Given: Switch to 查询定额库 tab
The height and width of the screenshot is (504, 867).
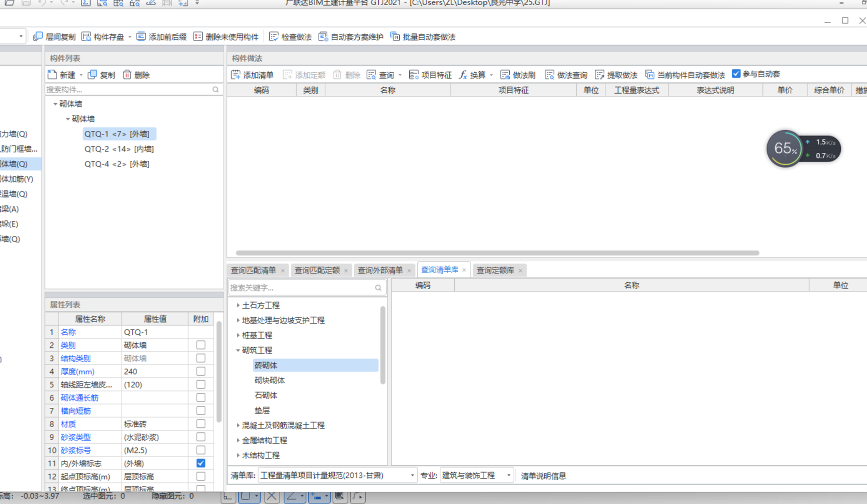Looking at the screenshot, I should coord(495,270).
